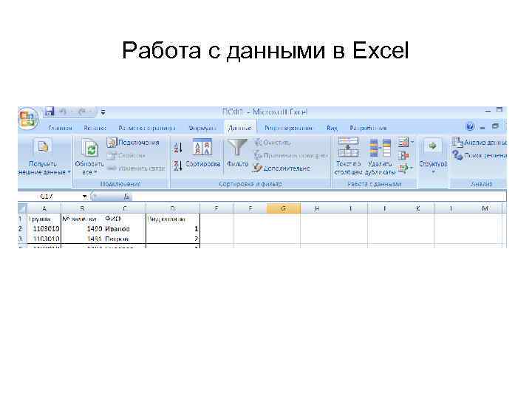
Task: Click the № зачетки header cell
Action: [x=82, y=219]
